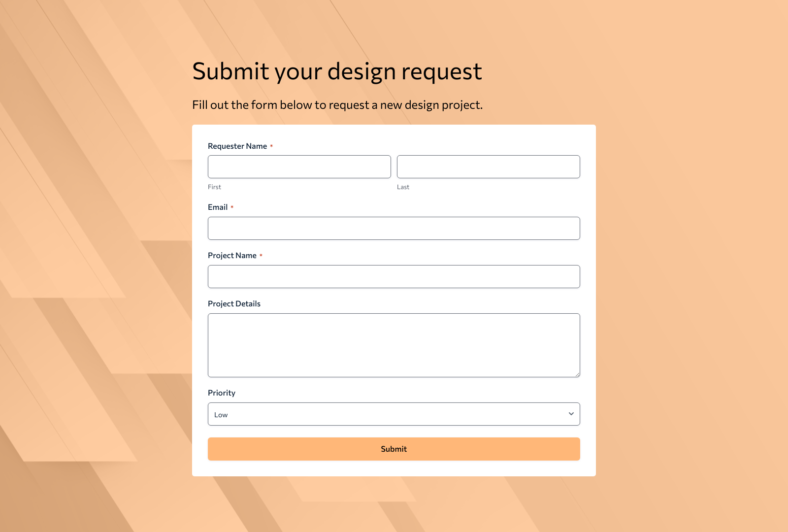The width and height of the screenshot is (788, 532).
Task: Click the Priority label above the dropdown
Action: tap(222, 393)
